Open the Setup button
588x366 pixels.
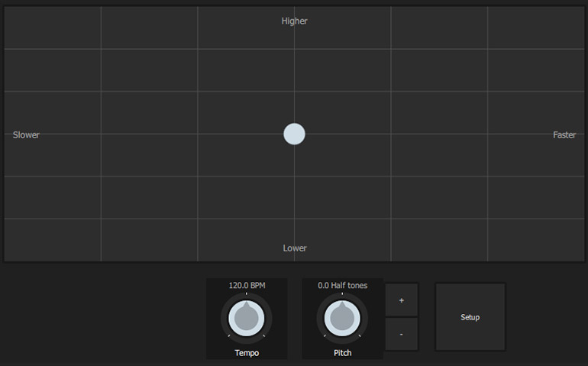click(x=470, y=317)
